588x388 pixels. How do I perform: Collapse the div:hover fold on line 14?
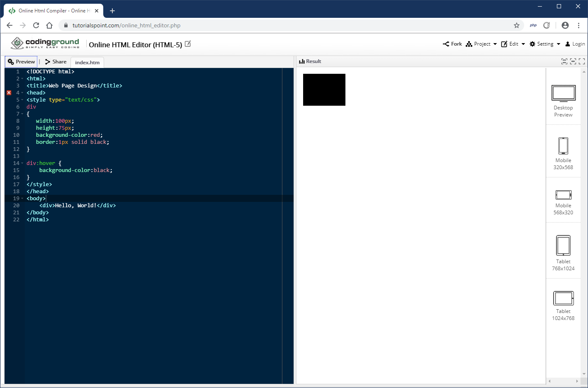pos(22,163)
